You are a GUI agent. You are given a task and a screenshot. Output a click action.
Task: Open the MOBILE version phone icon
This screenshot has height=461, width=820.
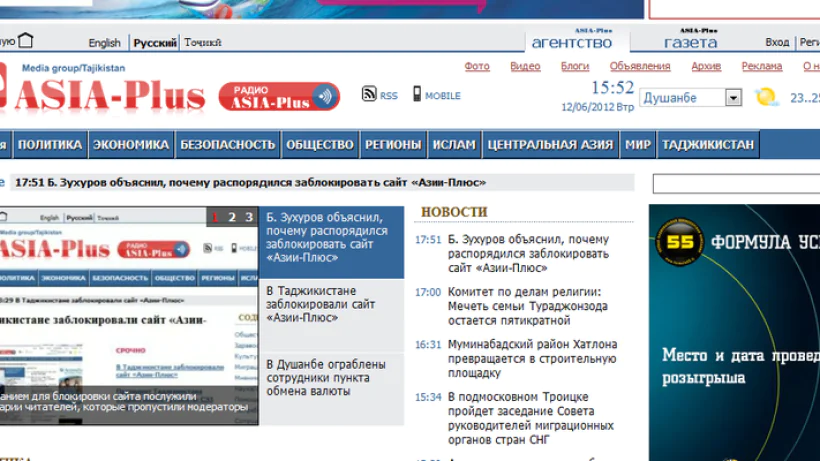coord(417,94)
